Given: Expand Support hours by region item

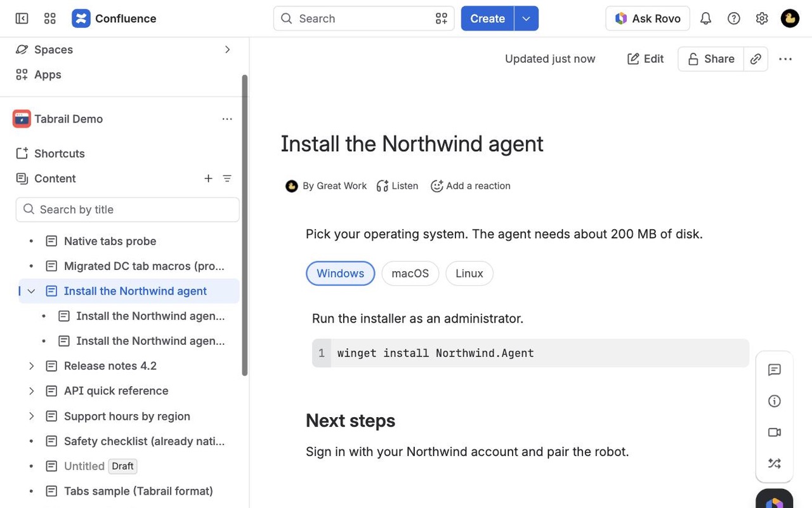Looking at the screenshot, I should tap(31, 416).
